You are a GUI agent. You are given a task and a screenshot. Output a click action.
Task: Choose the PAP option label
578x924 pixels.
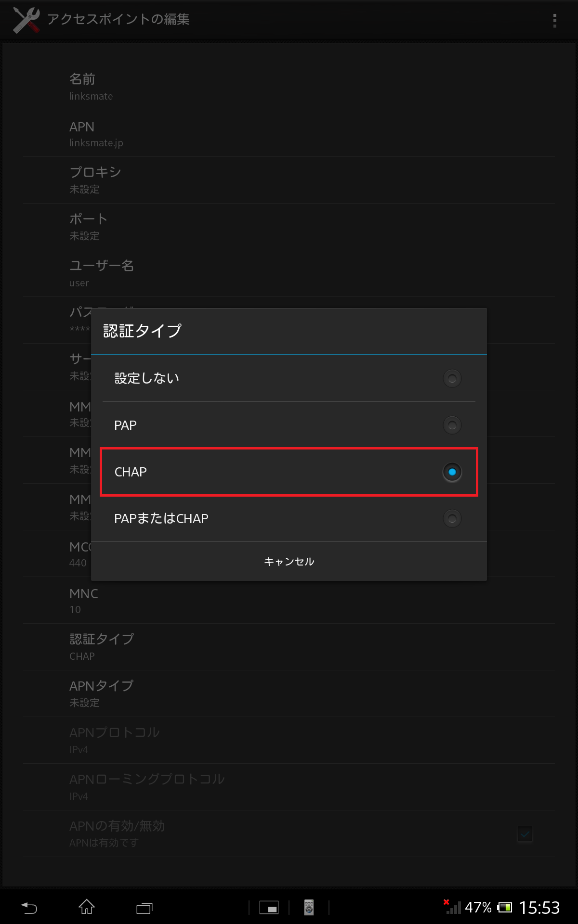[x=125, y=425]
